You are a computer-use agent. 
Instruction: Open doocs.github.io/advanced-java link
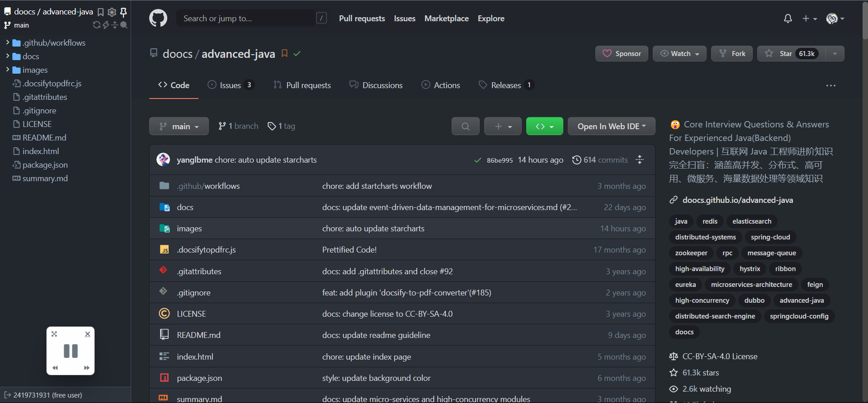click(x=737, y=200)
